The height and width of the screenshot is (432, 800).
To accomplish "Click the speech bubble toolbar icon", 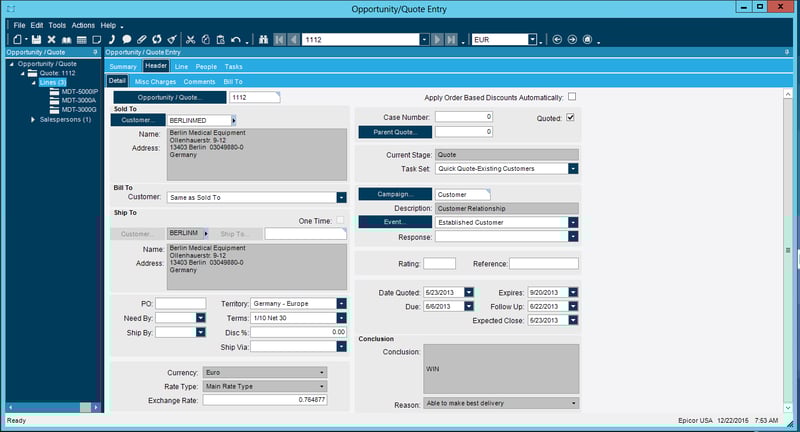I will coord(127,39).
